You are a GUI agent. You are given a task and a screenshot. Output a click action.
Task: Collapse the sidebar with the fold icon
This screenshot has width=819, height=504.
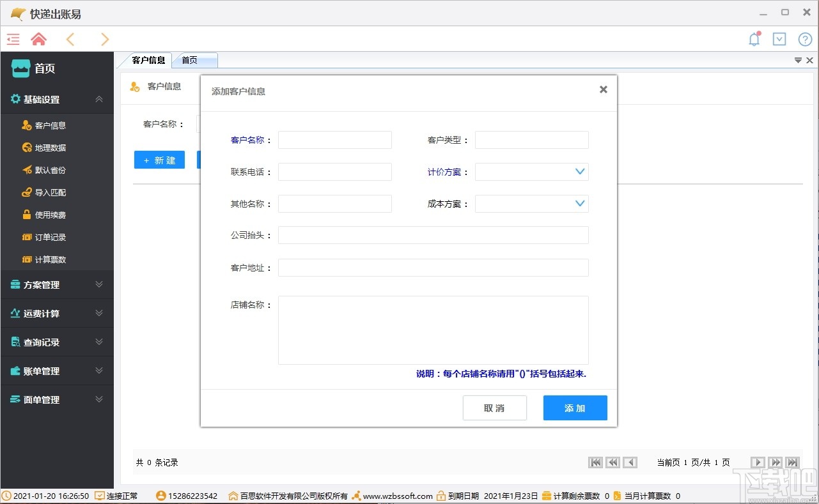pos(13,40)
